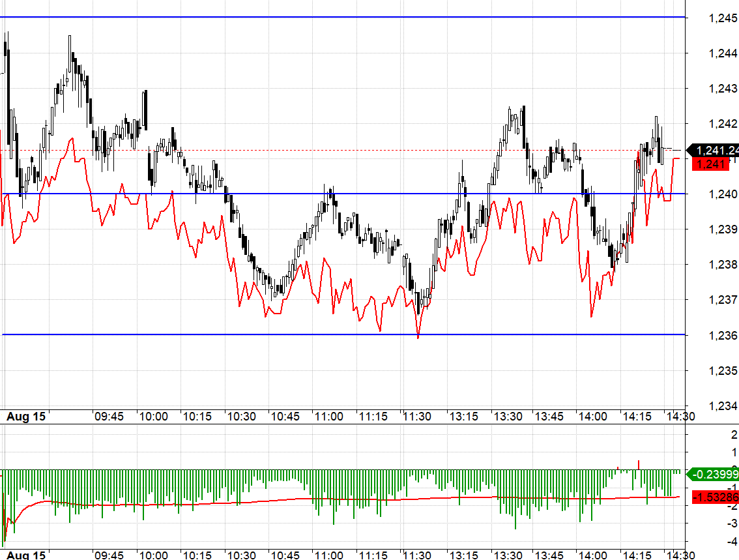
Task: Click the red dashed last-price line
Action: 391,150
